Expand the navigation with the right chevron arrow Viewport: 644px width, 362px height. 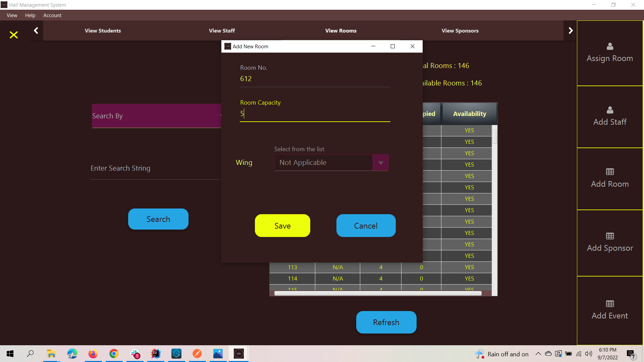[571, 30]
